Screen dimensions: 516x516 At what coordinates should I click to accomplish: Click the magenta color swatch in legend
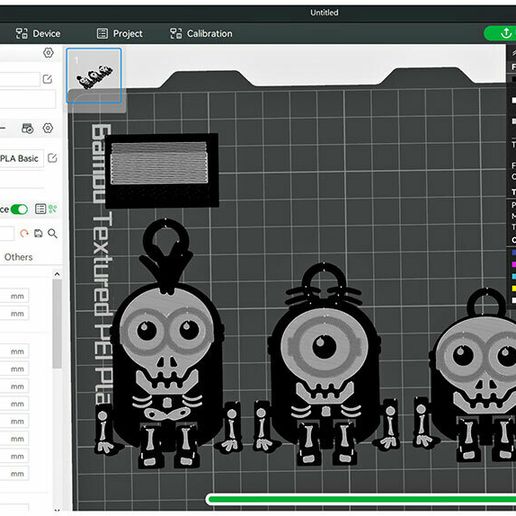pos(514,265)
